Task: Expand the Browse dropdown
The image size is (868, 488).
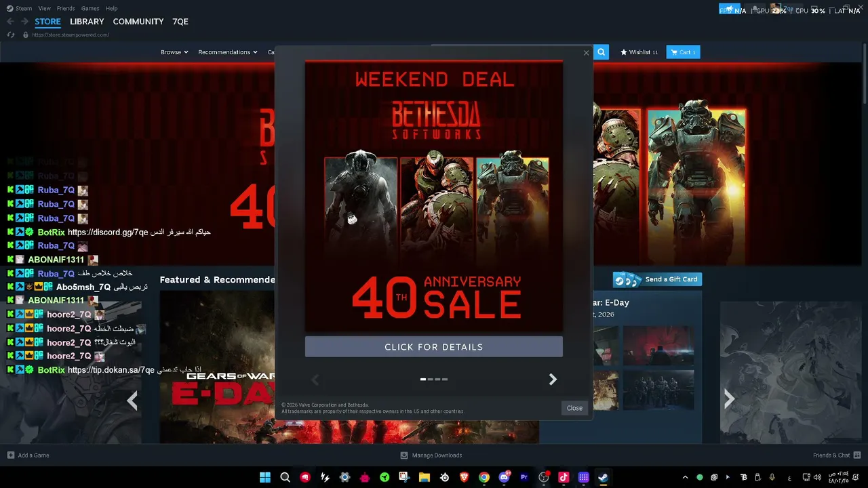Action: click(x=174, y=52)
